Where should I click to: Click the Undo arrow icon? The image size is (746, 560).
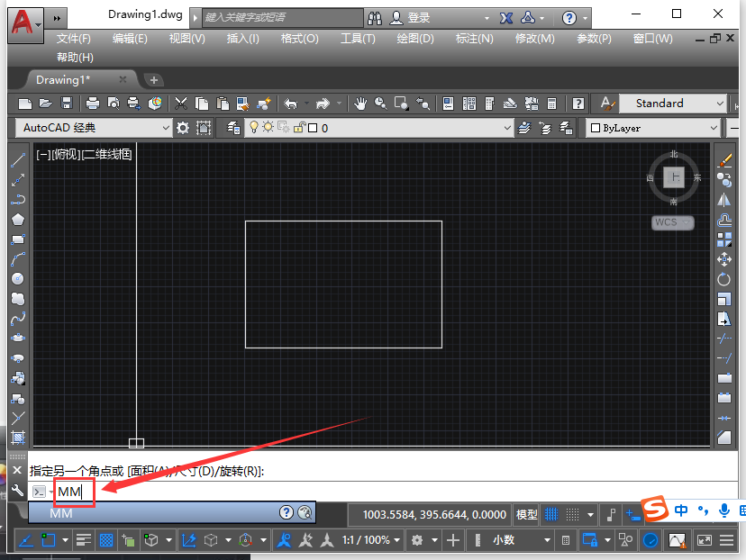point(291,104)
